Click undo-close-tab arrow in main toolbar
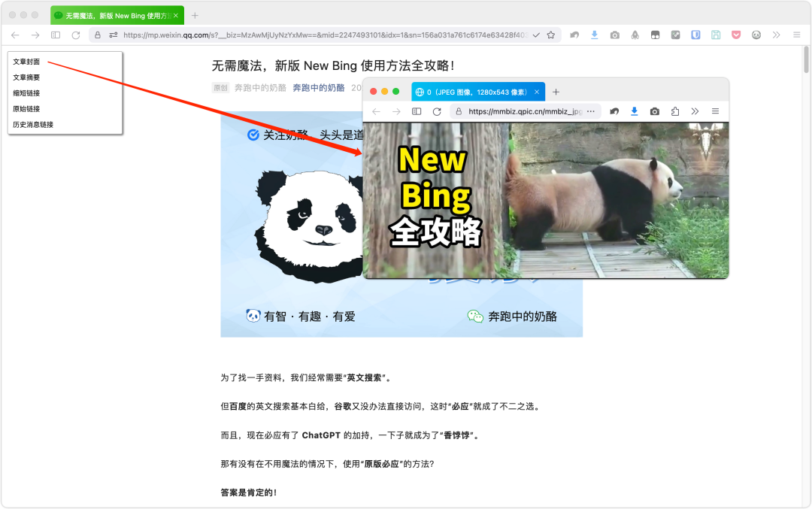The height and width of the screenshot is (509, 812). click(574, 35)
